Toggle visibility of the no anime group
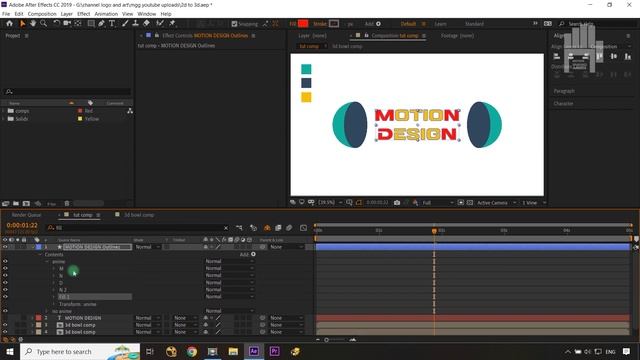This screenshot has height=360, width=640. [5, 311]
